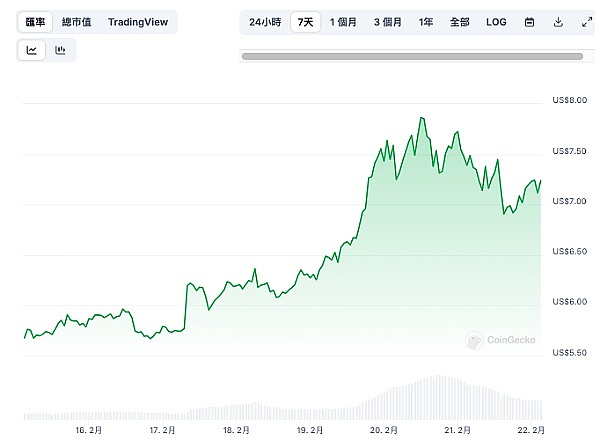
Task: Show the 1年 price history
Action: [x=426, y=21]
